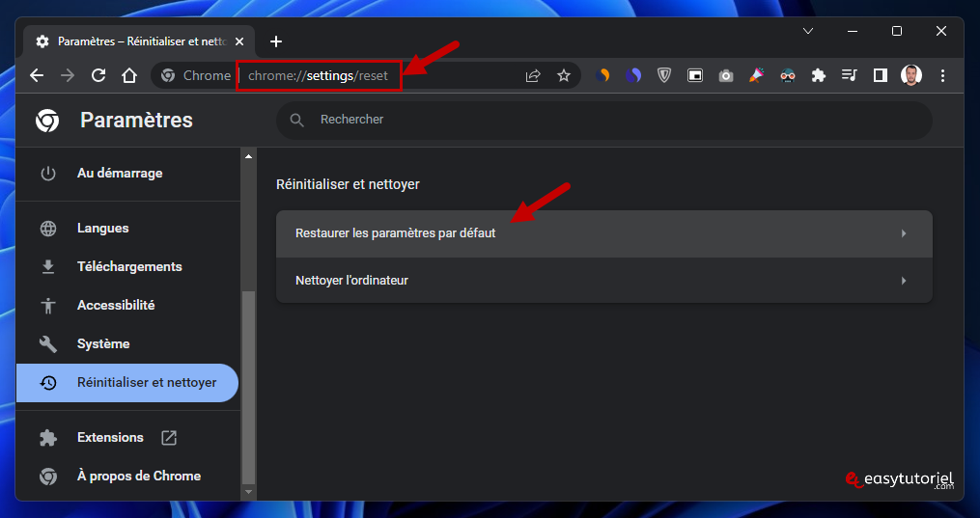The height and width of the screenshot is (518, 980).
Task: Open the blue swirl extension icon
Action: pos(633,75)
